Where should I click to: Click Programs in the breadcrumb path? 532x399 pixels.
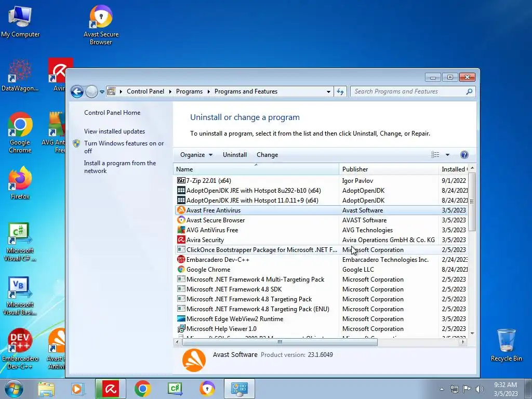pos(189,91)
